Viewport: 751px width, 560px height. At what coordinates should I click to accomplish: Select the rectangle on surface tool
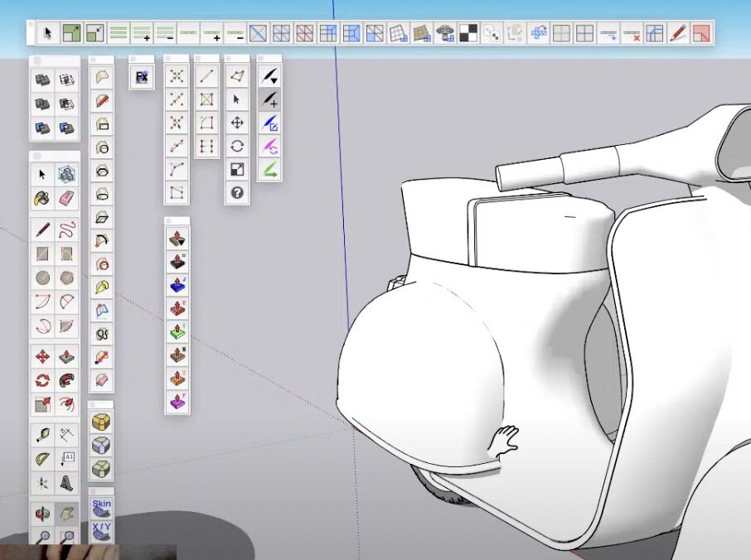[101, 124]
